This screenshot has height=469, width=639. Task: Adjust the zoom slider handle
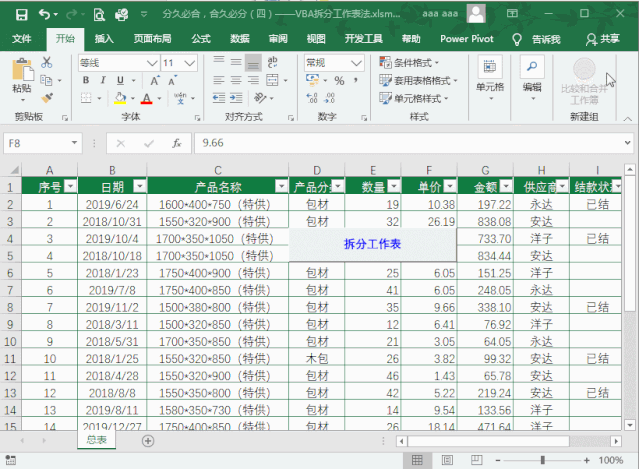[x=542, y=460]
